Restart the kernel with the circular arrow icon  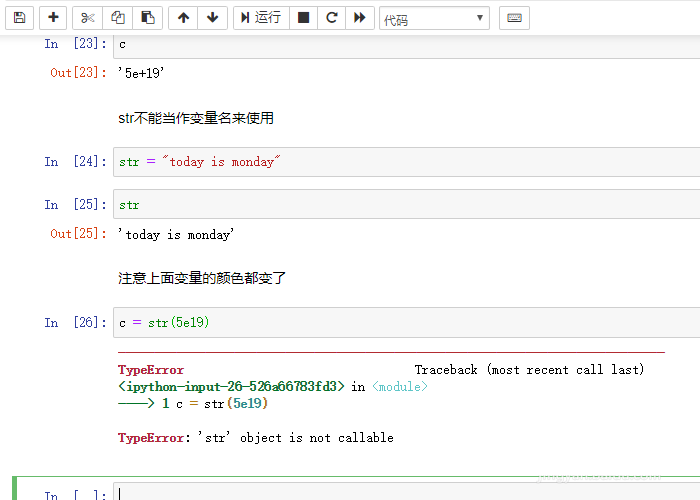(331, 18)
